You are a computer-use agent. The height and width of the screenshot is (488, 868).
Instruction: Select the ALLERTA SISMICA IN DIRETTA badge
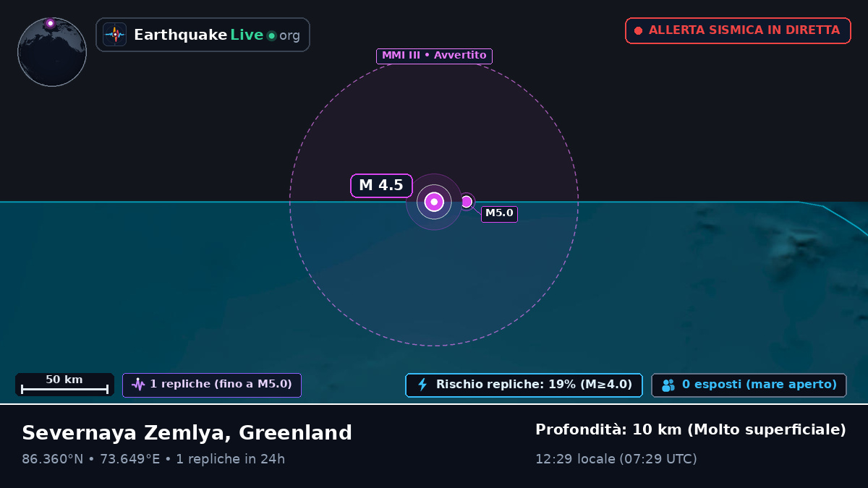tap(738, 30)
